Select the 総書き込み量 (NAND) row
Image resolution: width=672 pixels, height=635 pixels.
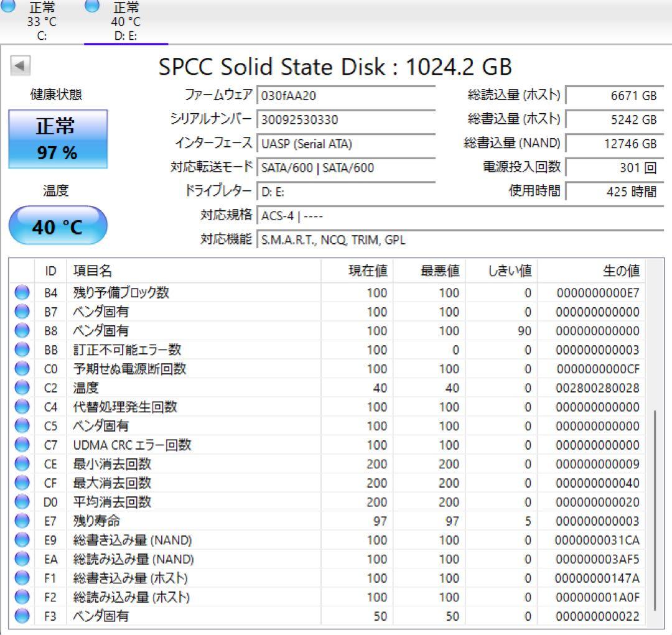[327, 540]
